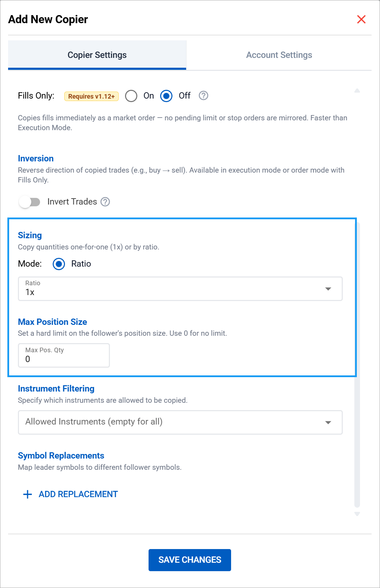This screenshot has height=588, width=380.
Task: Click the Invert Trades help icon
Action: 105,202
